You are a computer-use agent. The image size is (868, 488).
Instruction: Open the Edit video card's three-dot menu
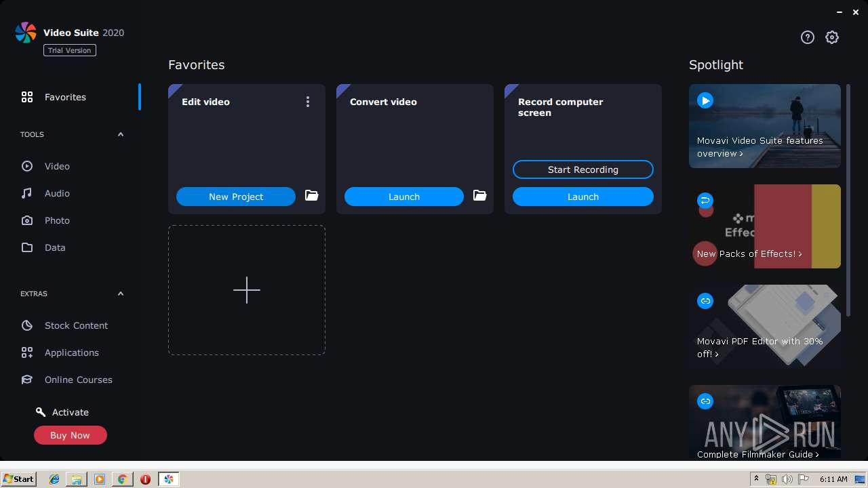(x=308, y=102)
